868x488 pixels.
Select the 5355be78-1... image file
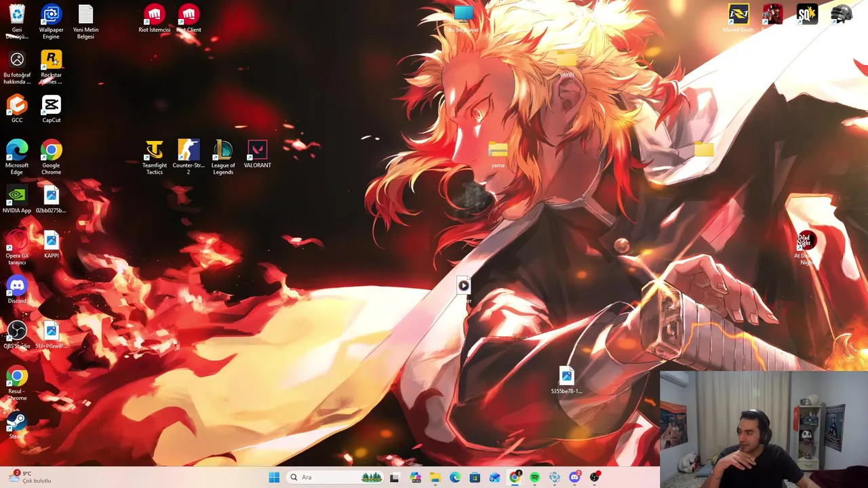pyautogui.click(x=566, y=376)
